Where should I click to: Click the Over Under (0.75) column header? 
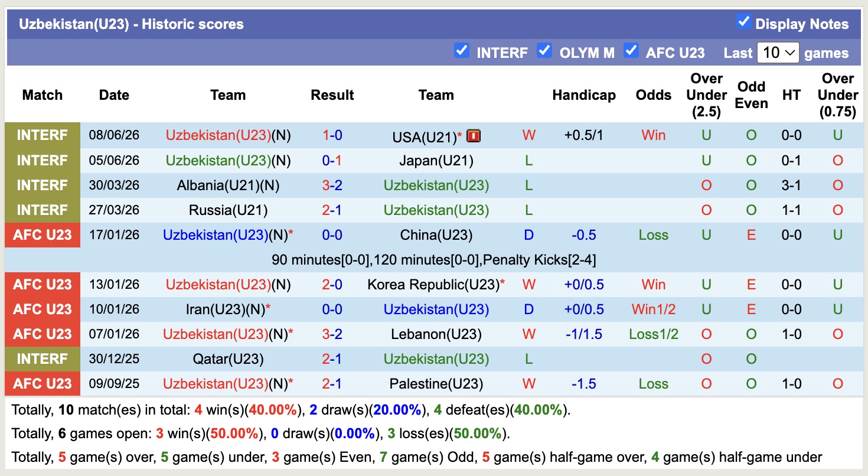837,94
